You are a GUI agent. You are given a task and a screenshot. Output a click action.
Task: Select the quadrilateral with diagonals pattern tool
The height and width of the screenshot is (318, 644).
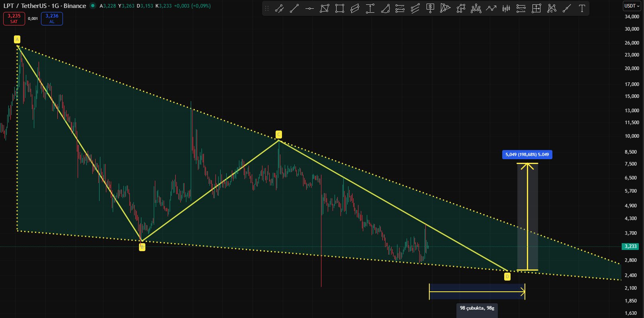pos(325,8)
